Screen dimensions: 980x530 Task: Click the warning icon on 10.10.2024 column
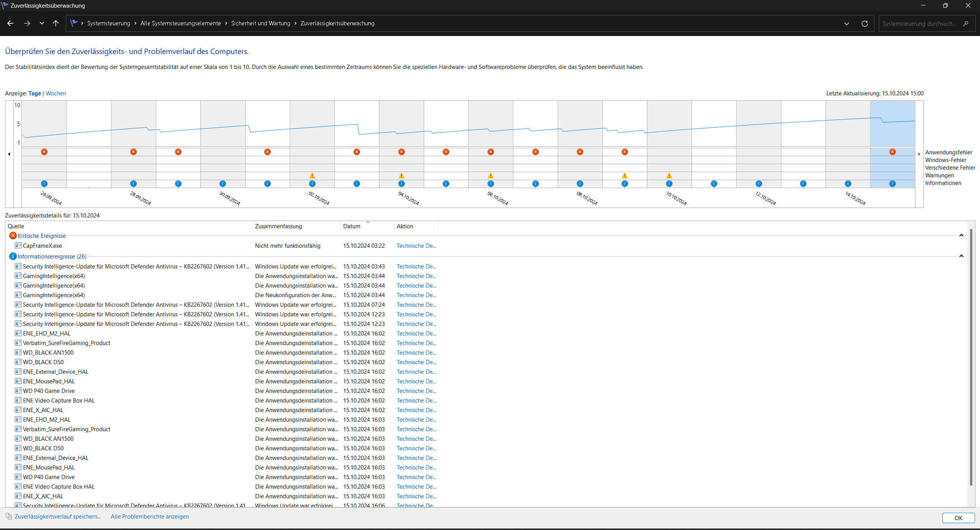(669, 176)
